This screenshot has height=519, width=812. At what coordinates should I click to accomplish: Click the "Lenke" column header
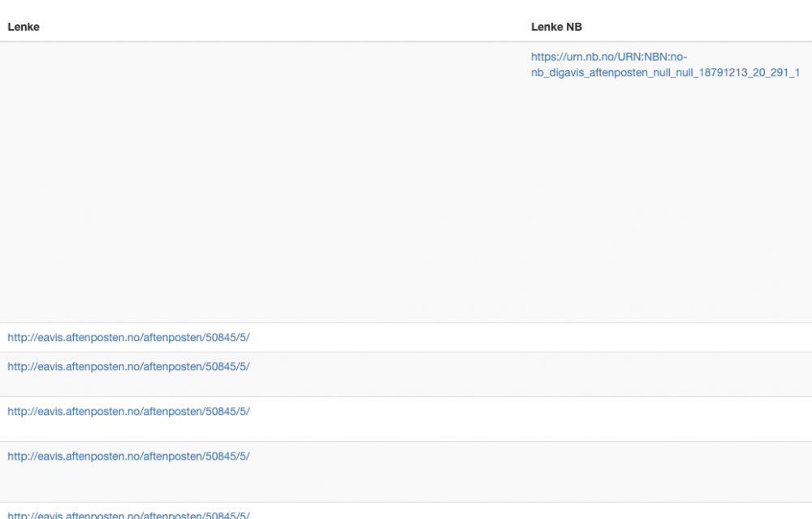click(x=24, y=27)
